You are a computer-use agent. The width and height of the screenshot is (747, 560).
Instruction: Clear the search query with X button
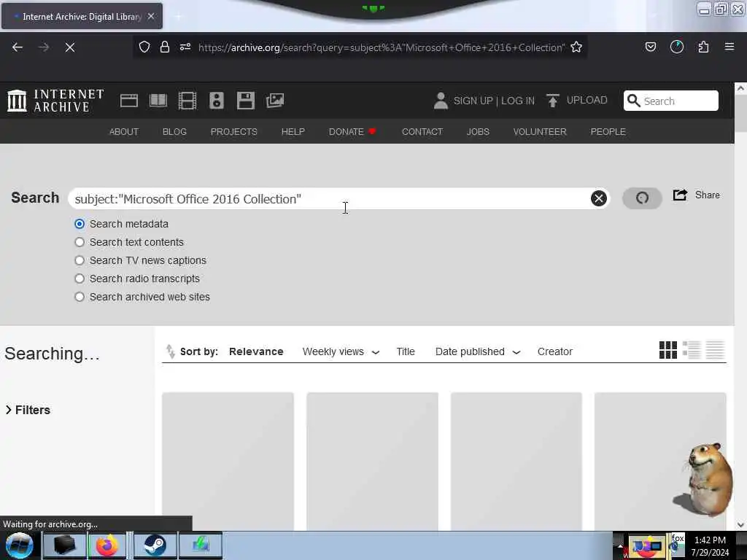(599, 198)
